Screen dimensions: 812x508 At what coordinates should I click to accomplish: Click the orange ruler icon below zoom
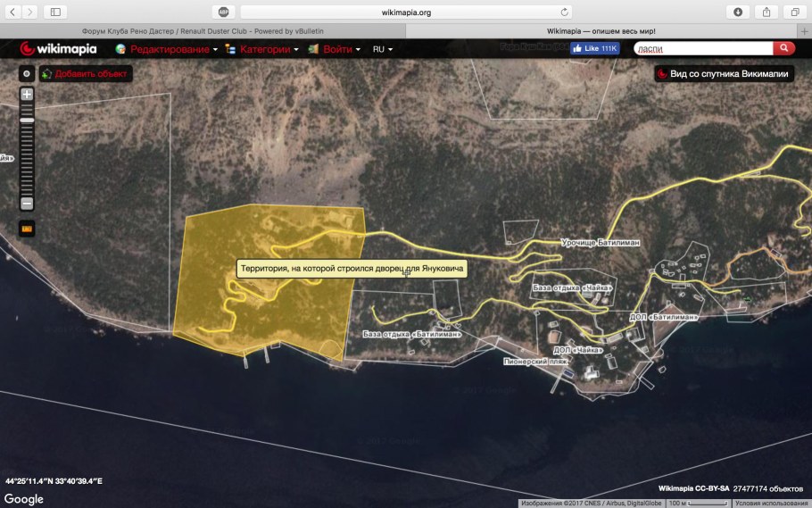pyautogui.click(x=27, y=229)
